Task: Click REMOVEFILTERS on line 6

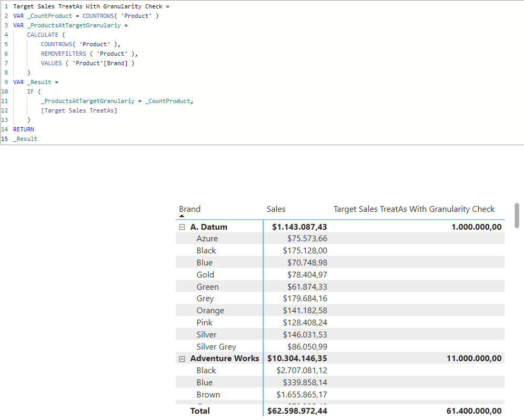Action: point(63,54)
